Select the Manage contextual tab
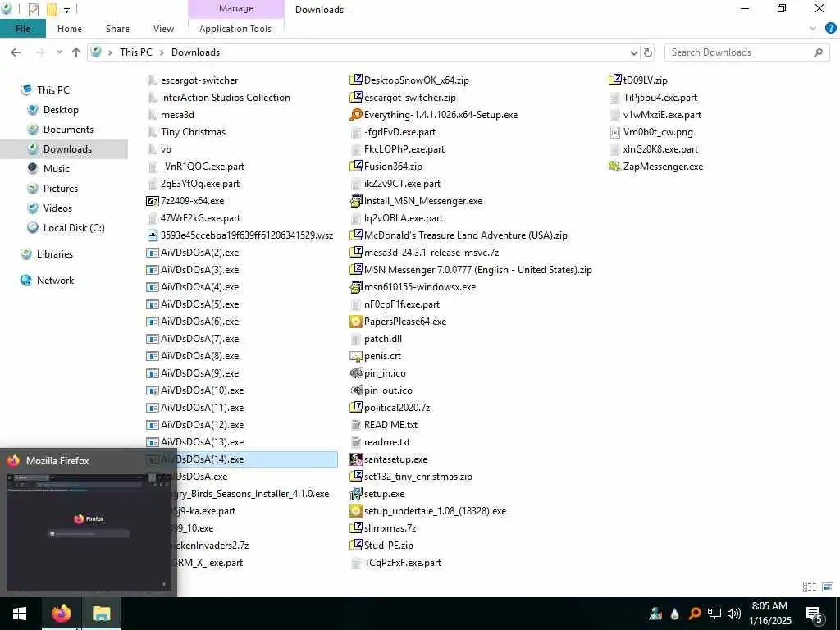 click(x=235, y=8)
